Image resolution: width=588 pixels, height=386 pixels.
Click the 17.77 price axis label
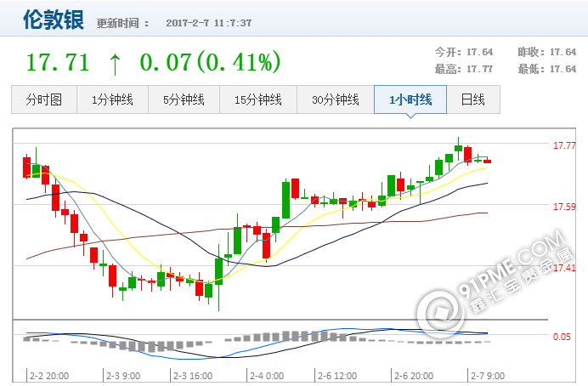[564, 145]
